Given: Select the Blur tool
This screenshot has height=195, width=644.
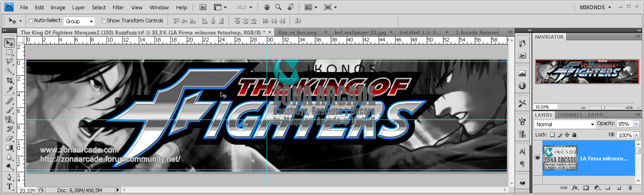Looking at the screenshot, I should (9, 157).
